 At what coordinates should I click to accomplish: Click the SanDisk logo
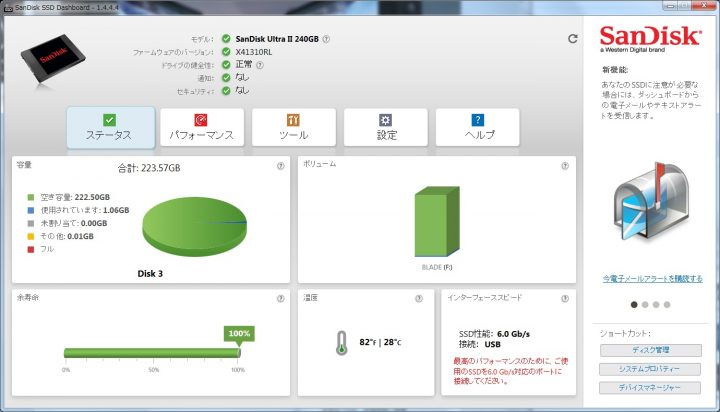click(x=651, y=39)
